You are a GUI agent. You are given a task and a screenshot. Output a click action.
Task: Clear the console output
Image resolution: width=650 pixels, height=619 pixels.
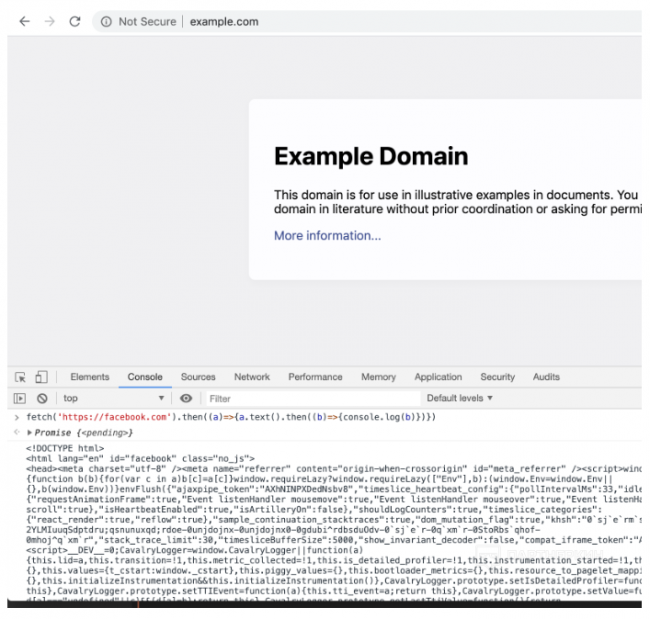(42, 398)
